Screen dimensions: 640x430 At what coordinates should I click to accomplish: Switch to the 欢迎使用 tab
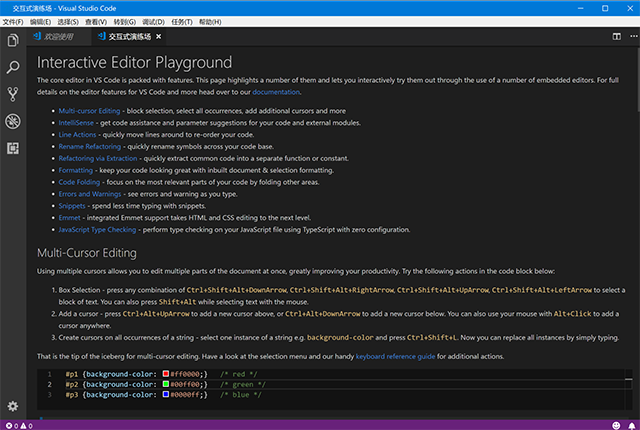tap(60, 36)
